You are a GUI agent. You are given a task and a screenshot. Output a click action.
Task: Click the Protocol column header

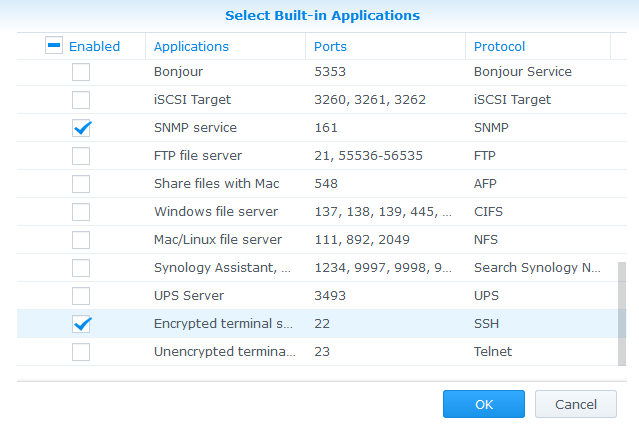point(500,46)
